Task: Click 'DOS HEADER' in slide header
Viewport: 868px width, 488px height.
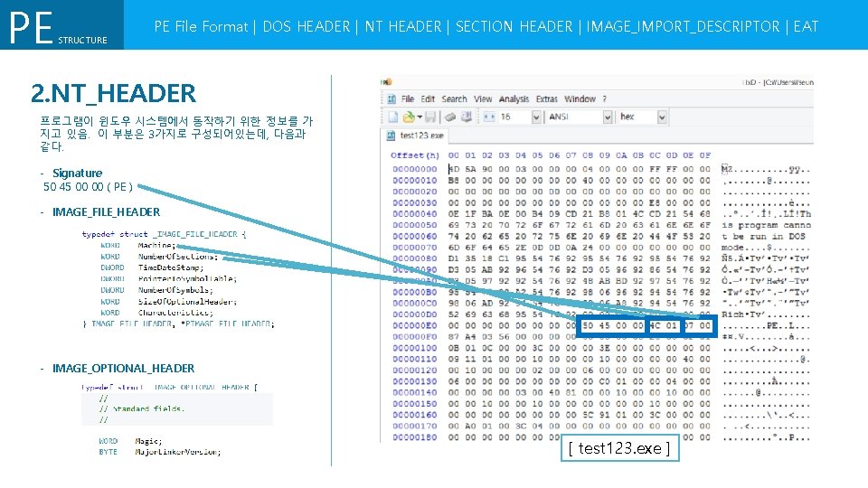Action: (x=307, y=26)
